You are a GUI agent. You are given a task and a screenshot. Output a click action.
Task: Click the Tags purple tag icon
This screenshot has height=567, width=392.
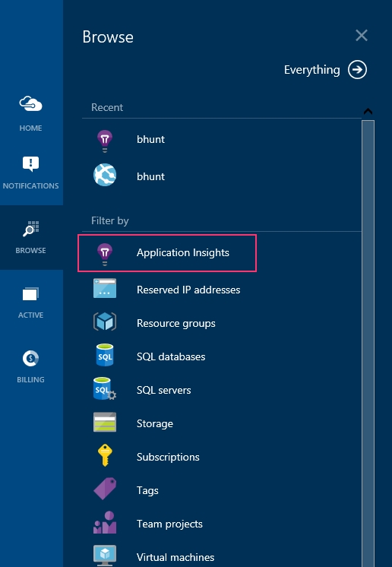[x=105, y=489]
